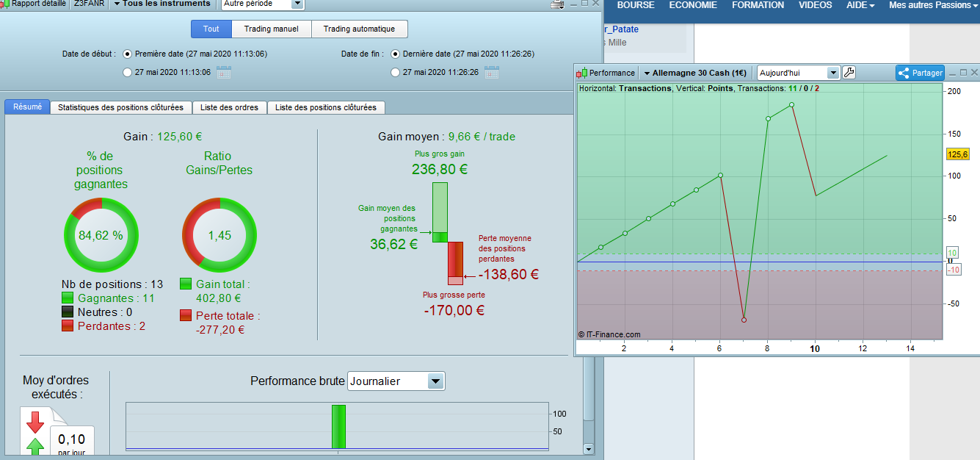Click the 125,6 price label on chart axis
This screenshot has width=980, height=460.
pyautogui.click(x=958, y=154)
